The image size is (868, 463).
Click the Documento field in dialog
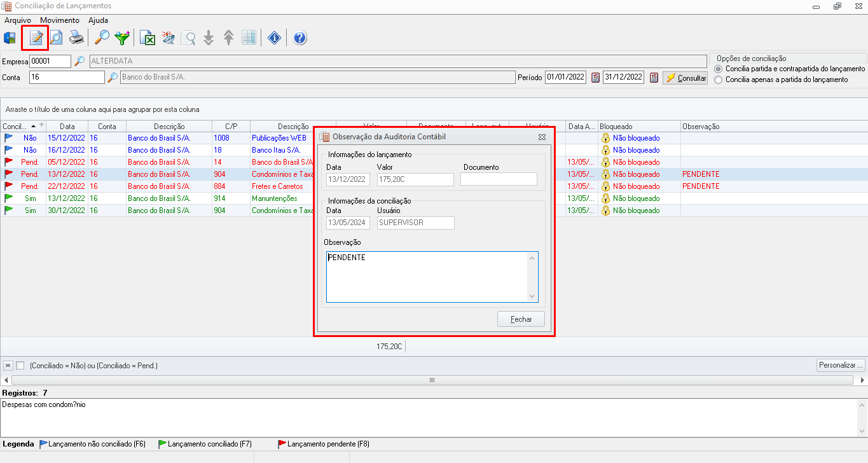click(x=499, y=179)
